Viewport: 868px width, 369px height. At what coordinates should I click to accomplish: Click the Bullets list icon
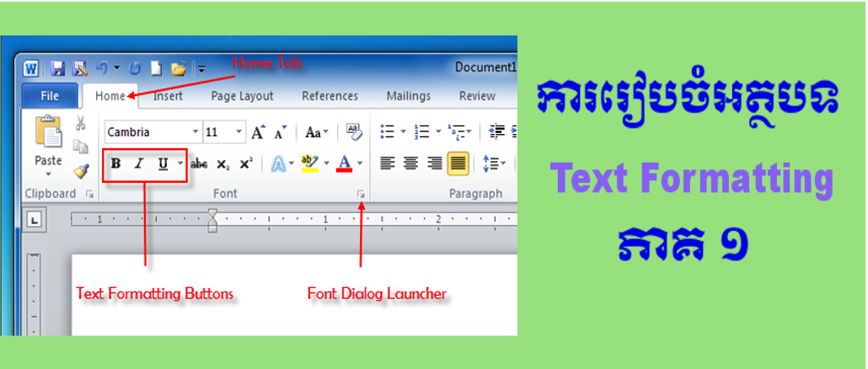pos(387,132)
